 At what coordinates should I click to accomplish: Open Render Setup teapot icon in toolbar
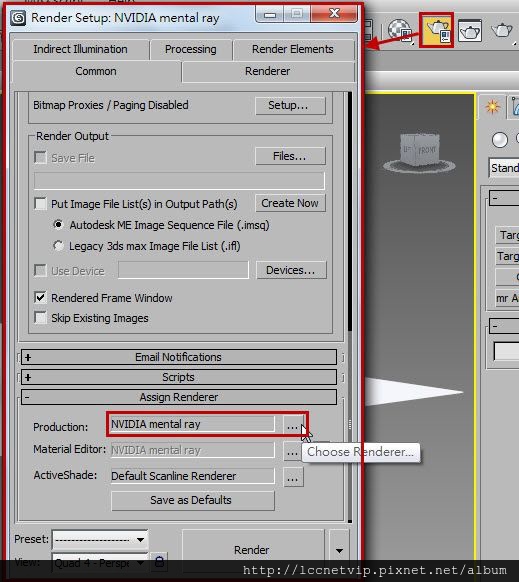pos(437,30)
